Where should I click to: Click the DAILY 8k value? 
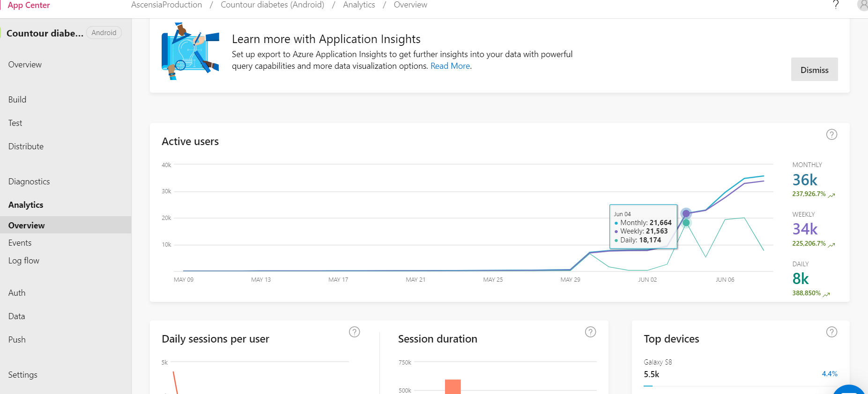(801, 279)
